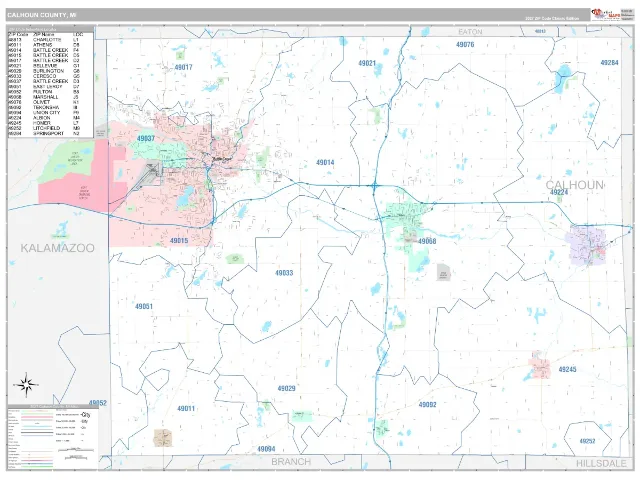Viewport: 640px width, 480px height.
Task: Click the 49252 ZIP label on the map
Action: 587,441
